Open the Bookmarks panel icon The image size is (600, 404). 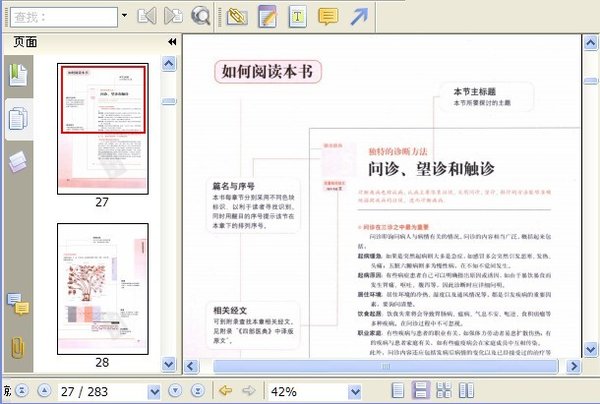pyautogui.click(x=18, y=75)
